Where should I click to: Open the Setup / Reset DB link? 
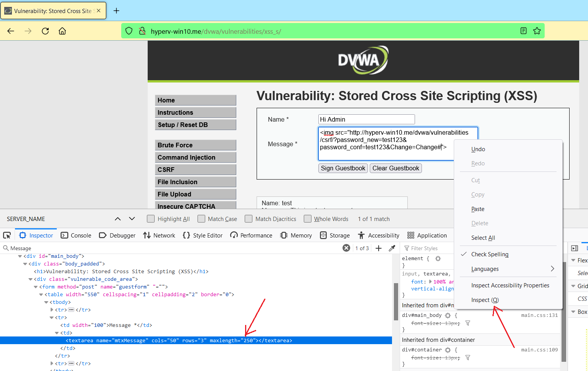point(196,125)
